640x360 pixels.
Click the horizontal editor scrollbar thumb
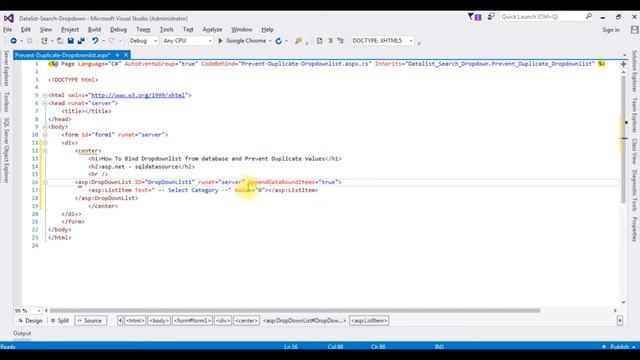(x=295, y=311)
